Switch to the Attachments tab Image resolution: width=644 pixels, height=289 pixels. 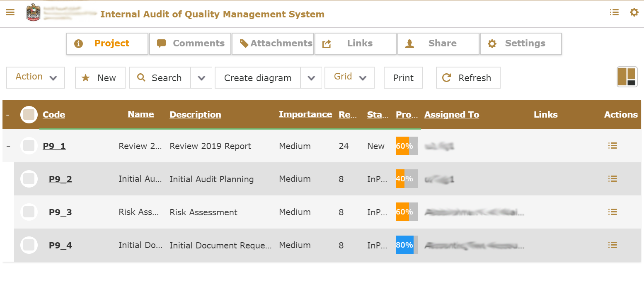273,43
